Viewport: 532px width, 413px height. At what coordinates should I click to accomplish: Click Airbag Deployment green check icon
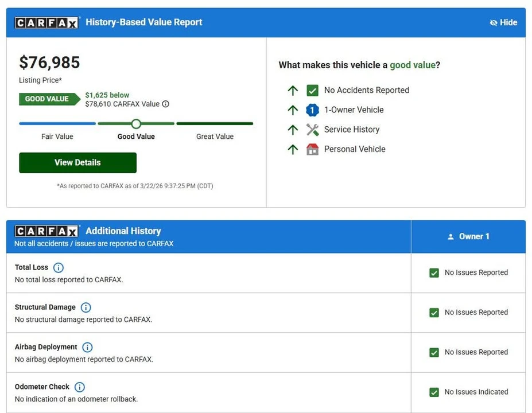point(434,353)
